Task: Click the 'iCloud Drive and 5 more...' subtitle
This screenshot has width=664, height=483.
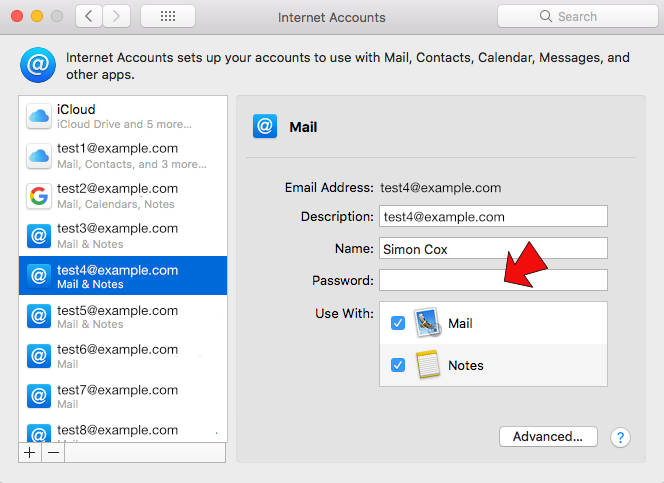Action: (124, 124)
